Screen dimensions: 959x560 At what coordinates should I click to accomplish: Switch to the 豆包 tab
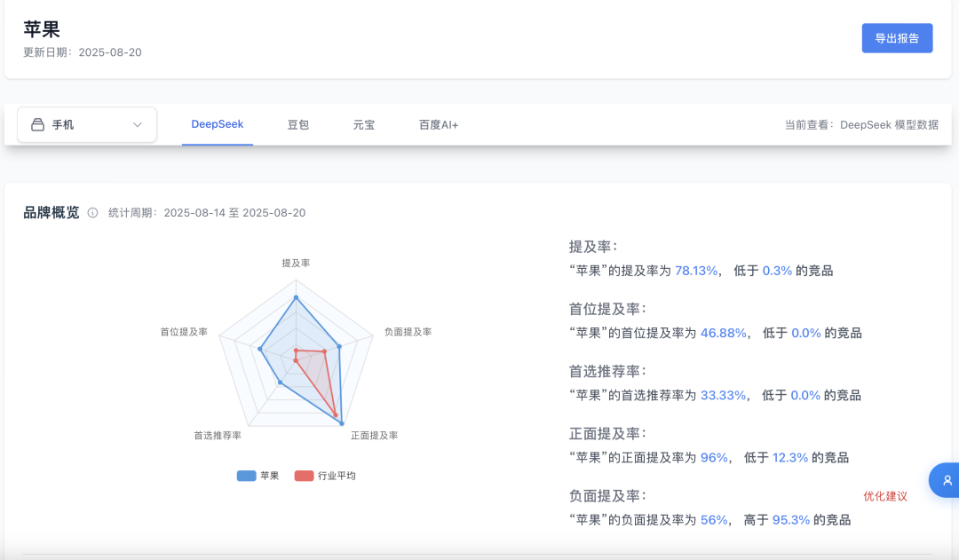click(297, 125)
